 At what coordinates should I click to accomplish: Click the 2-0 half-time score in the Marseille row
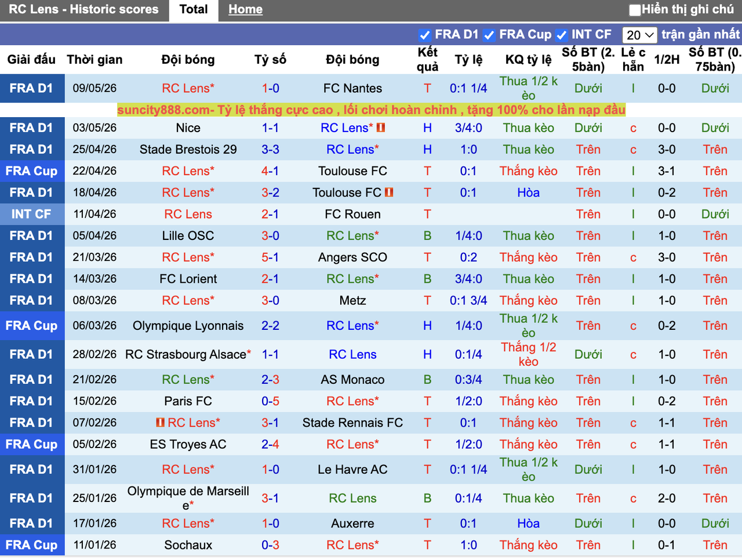coord(667,498)
